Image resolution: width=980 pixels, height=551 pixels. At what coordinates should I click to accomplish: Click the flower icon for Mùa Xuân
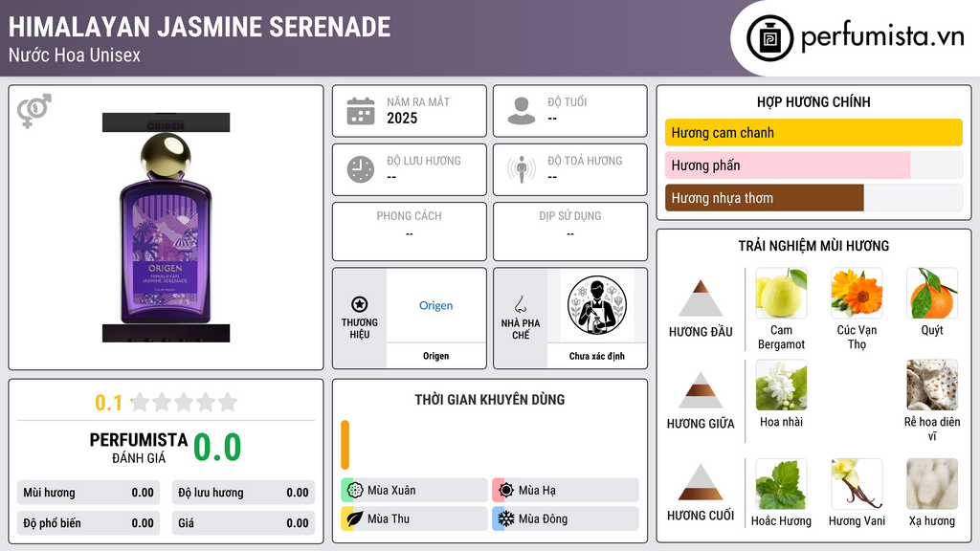click(355, 491)
